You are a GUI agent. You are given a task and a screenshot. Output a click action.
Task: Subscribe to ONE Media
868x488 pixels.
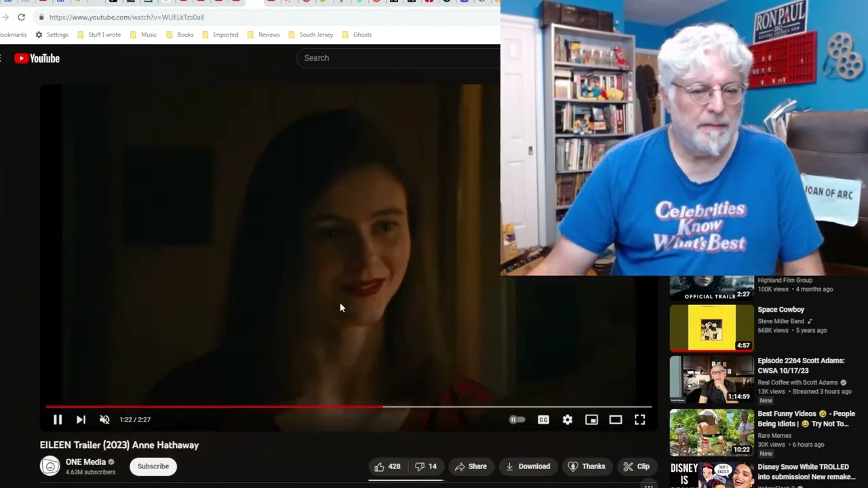click(x=153, y=466)
